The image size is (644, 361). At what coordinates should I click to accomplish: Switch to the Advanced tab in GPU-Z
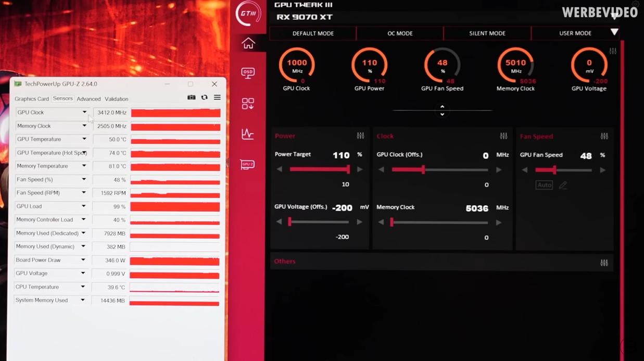[x=89, y=99]
